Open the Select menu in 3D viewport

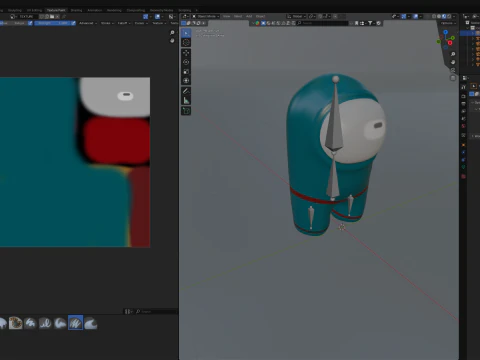point(238,16)
